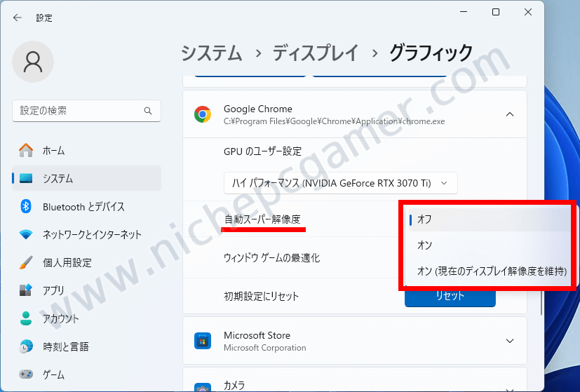Click the リセット button
Image resolution: width=580 pixels, height=392 pixels.
(x=450, y=297)
